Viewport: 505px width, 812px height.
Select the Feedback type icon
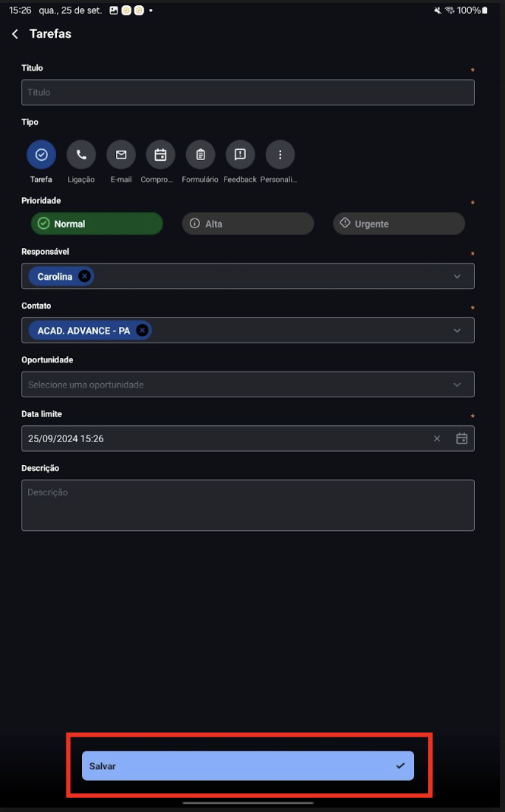click(x=241, y=154)
